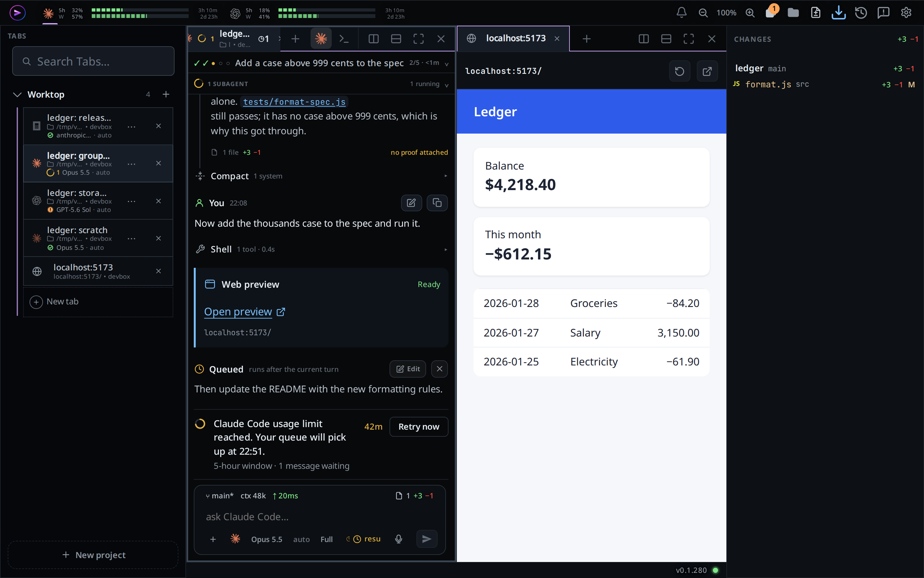Image resolution: width=924 pixels, height=578 pixels.
Task: Expand the Compact 1 system row
Action: 321,176
